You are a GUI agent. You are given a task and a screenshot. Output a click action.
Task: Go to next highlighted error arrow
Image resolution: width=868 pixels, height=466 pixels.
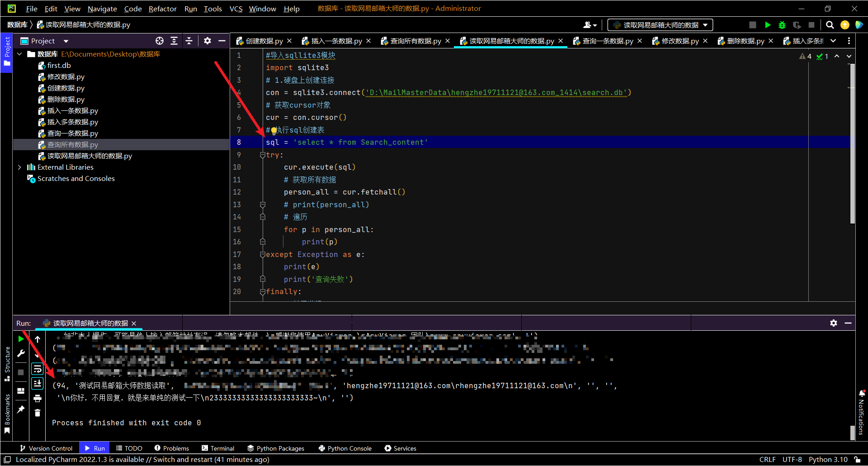[849, 56]
